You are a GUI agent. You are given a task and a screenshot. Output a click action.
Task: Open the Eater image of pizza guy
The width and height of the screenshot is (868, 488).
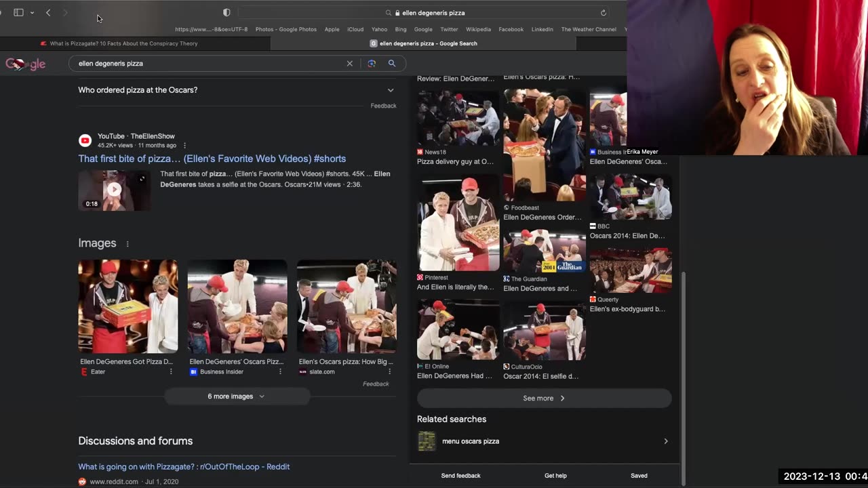(127, 306)
